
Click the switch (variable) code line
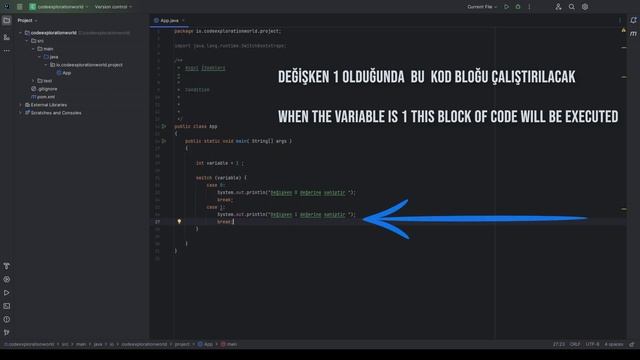click(x=221, y=178)
